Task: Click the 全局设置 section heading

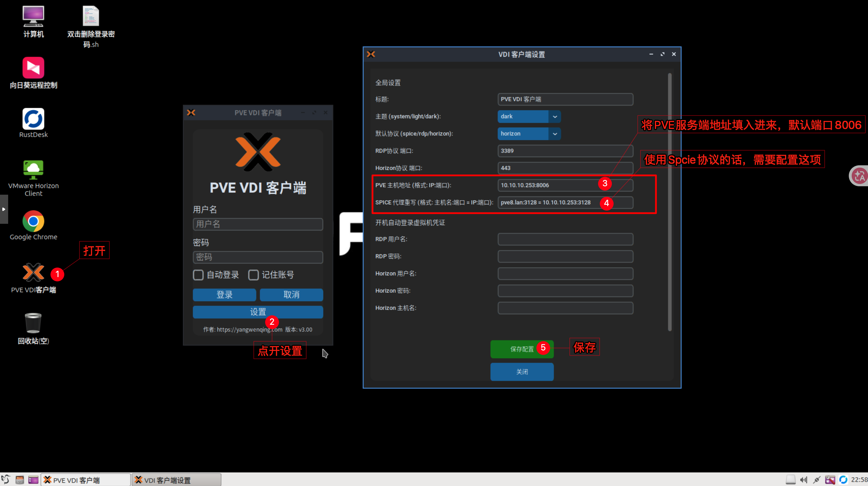Action: (388, 83)
